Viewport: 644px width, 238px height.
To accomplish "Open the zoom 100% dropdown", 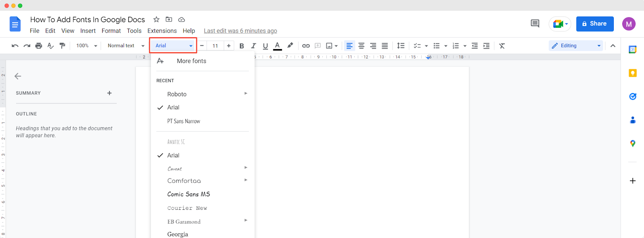I will pyautogui.click(x=87, y=46).
